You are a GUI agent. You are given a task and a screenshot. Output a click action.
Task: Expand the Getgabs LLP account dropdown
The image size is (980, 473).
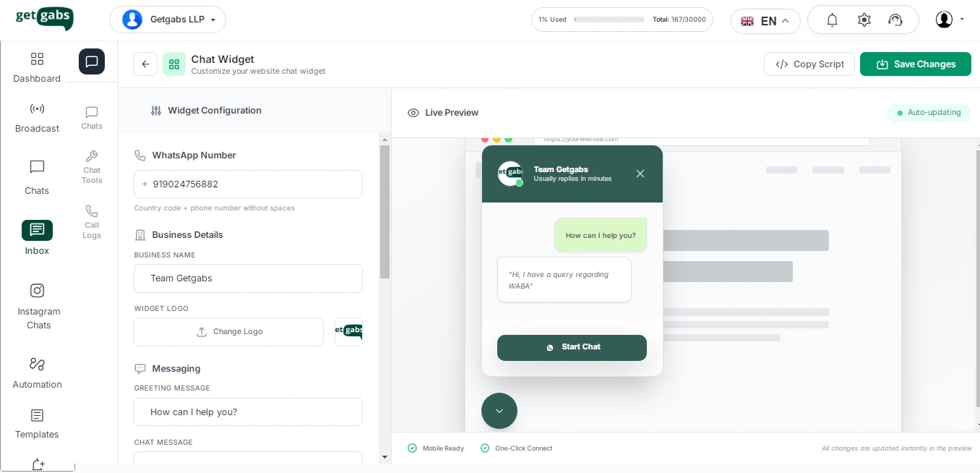(x=168, y=20)
